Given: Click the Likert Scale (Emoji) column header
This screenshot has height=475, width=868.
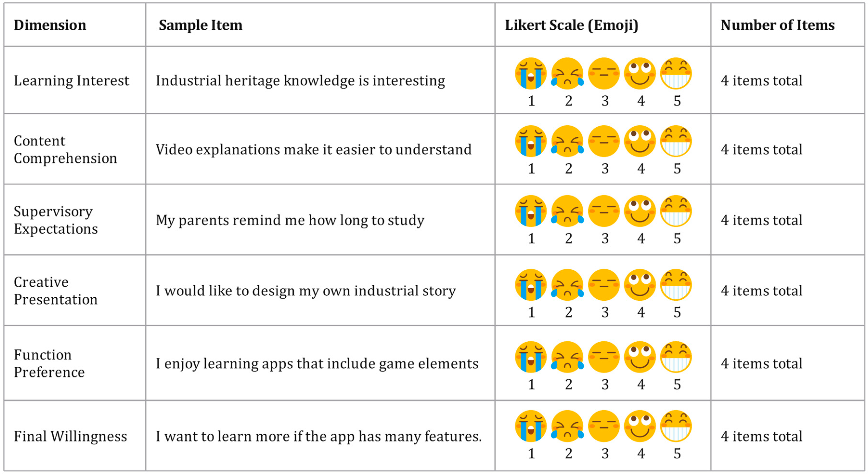Looking at the screenshot, I should [x=572, y=25].
